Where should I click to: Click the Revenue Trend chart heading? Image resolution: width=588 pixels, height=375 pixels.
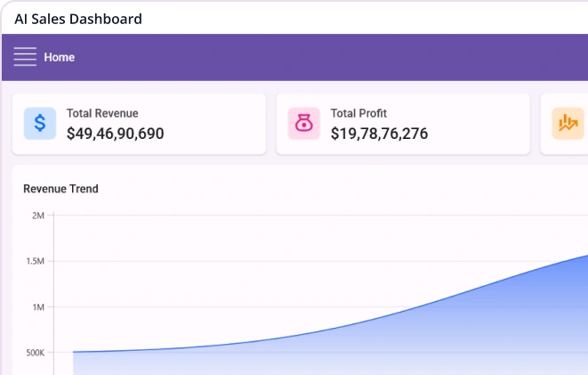[x=60, y=189]
